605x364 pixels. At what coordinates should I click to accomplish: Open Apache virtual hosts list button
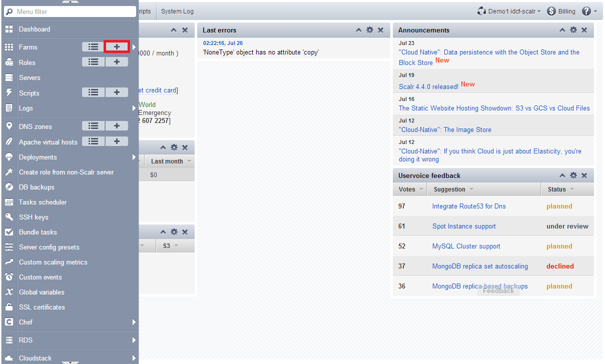tap(93, 141)
